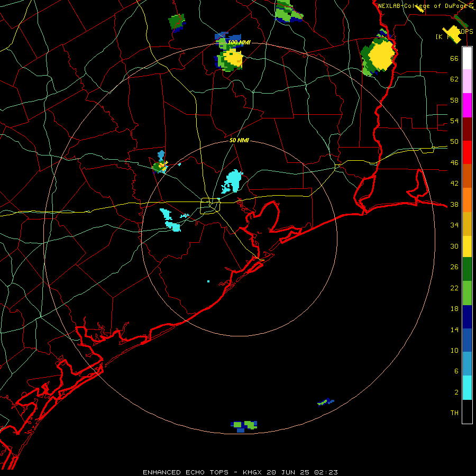Click the light green color scale swatch
This screenshot has height=476, width=476.
click(467, 293)
